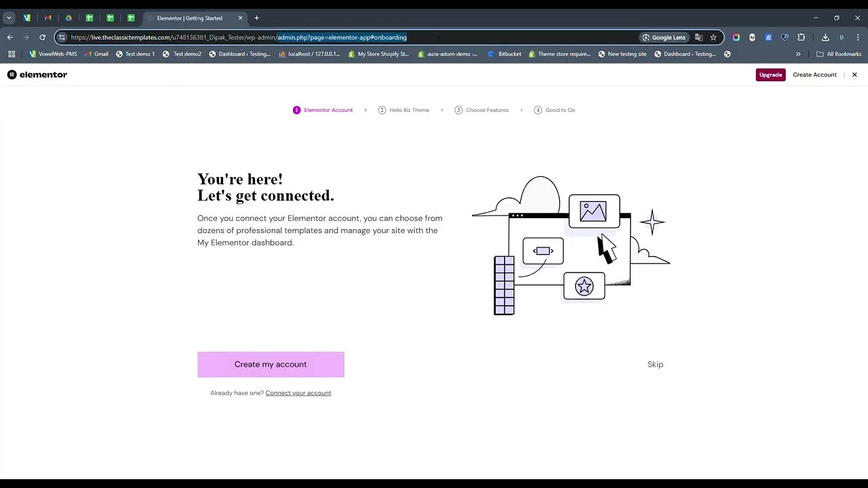Image resolution: width=868 pixels, height=488 pixels.
Task: Switch to the VowelWeb pinned tab
Action: 27,18
